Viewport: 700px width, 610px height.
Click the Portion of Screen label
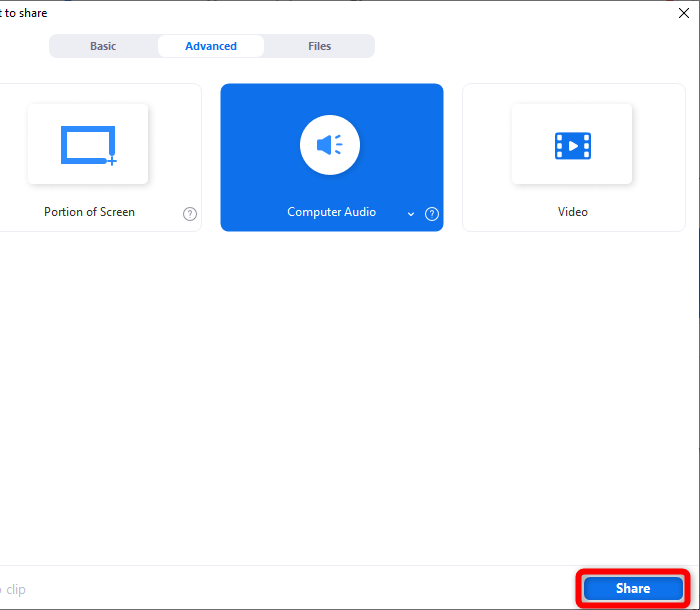pos(89,212)
